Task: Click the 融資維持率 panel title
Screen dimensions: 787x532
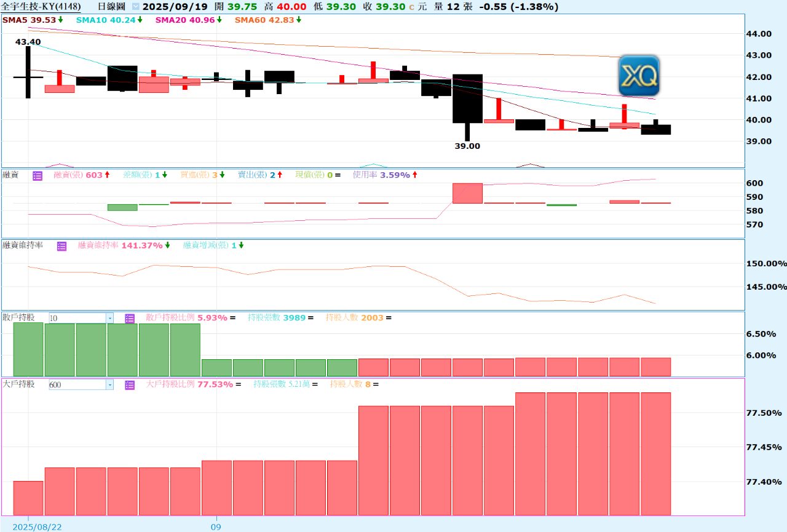Action: click(x=23, y=245)
